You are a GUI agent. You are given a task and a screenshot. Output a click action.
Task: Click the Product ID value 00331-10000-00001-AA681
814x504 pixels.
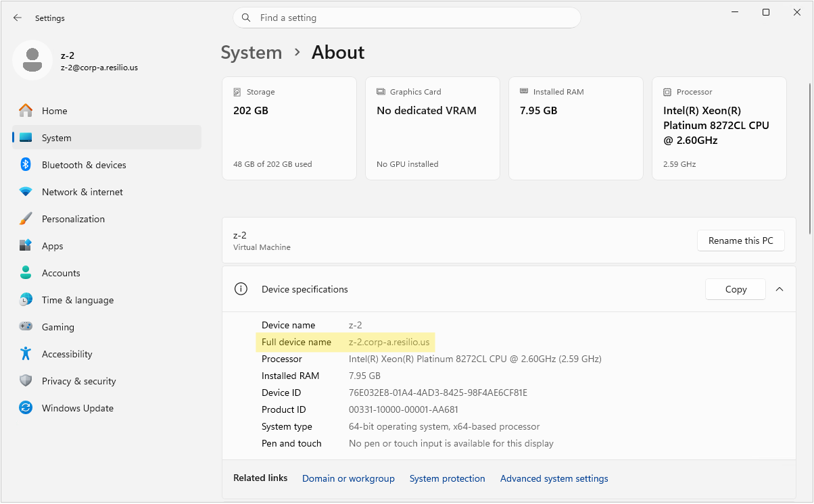click(404, 409)
